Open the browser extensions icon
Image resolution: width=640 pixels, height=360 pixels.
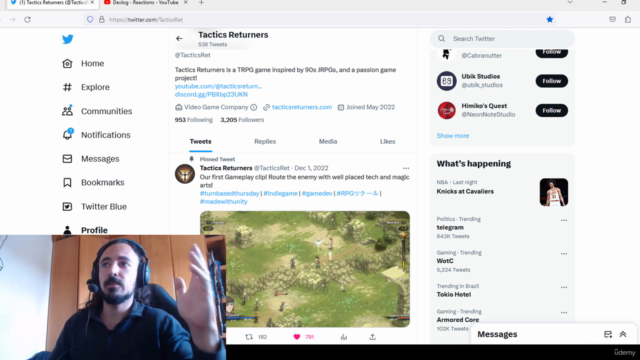tap(628, 20)
